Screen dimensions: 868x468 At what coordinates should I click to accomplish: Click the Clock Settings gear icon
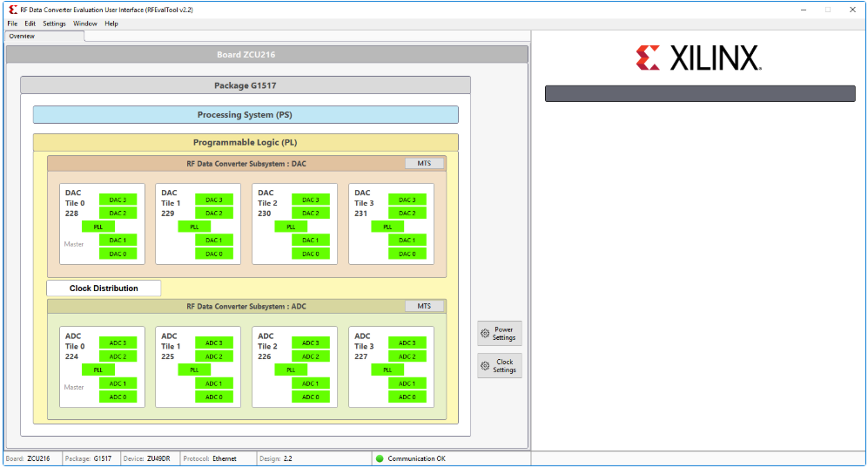pos(486,366)
